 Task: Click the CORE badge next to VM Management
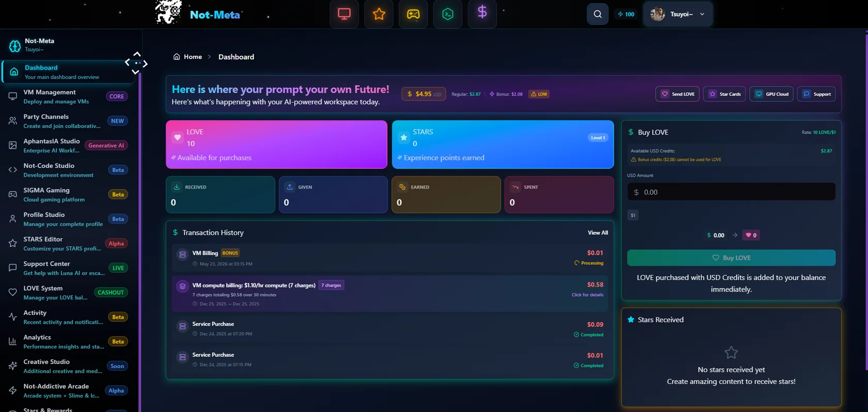117,97
